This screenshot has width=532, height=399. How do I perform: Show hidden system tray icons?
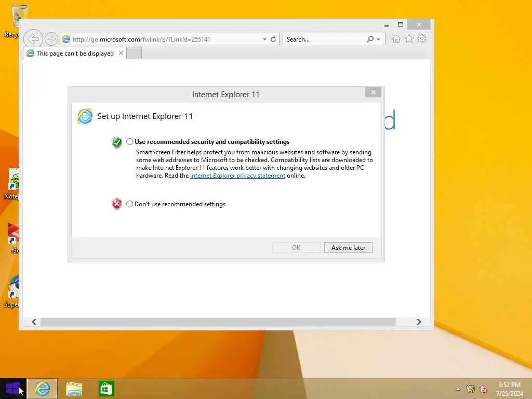(458, 389)
